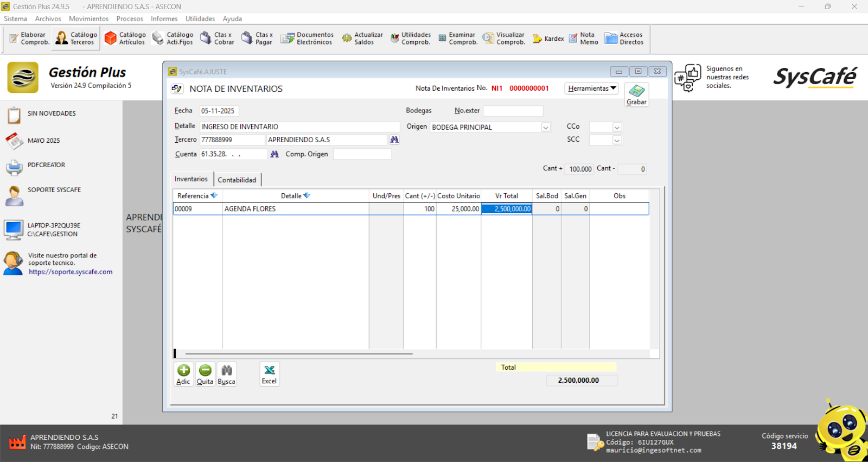868x462 pixels.
Task: Open the SCC dropdown
Action: tap(617, 141)
